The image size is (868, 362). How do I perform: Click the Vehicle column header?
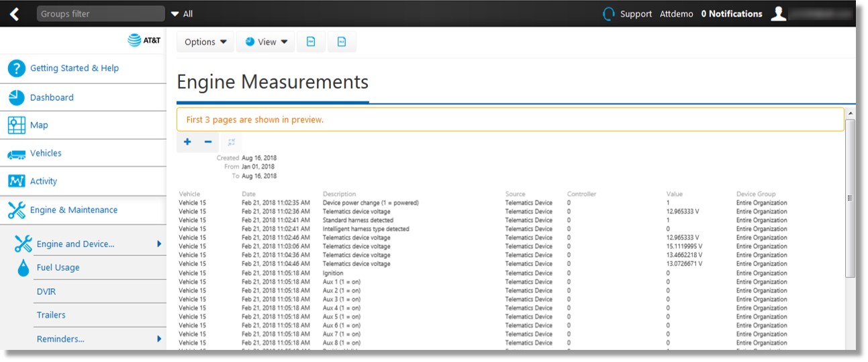[189, 194]
